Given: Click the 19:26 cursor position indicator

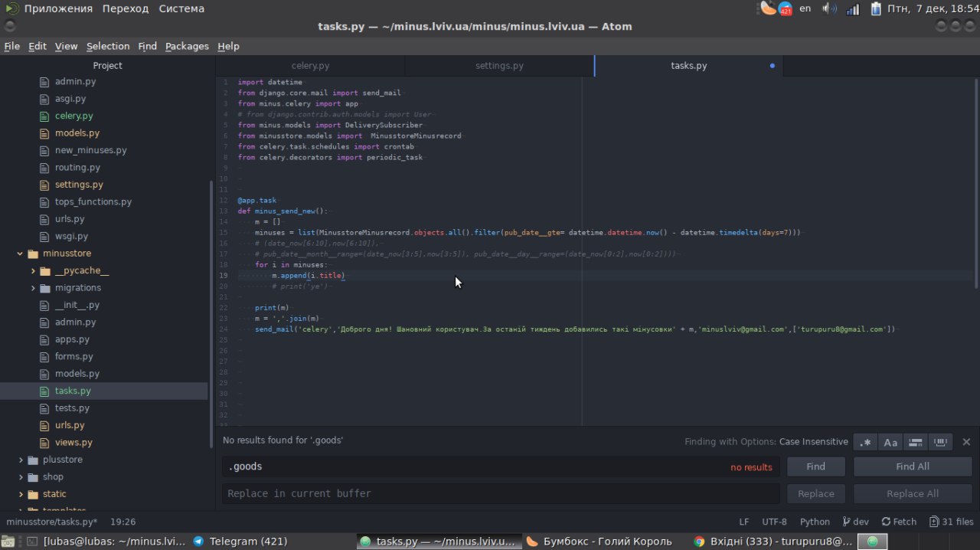Looking at the screenshot, I should pos(122,522).
